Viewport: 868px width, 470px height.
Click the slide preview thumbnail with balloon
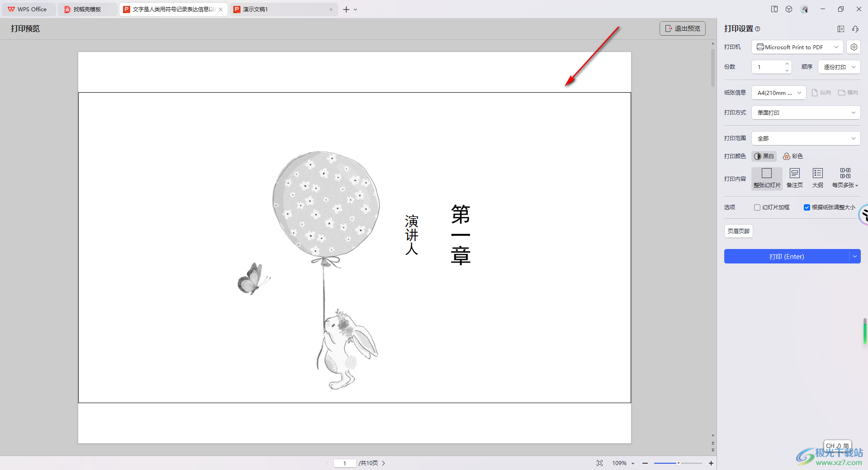354,248
